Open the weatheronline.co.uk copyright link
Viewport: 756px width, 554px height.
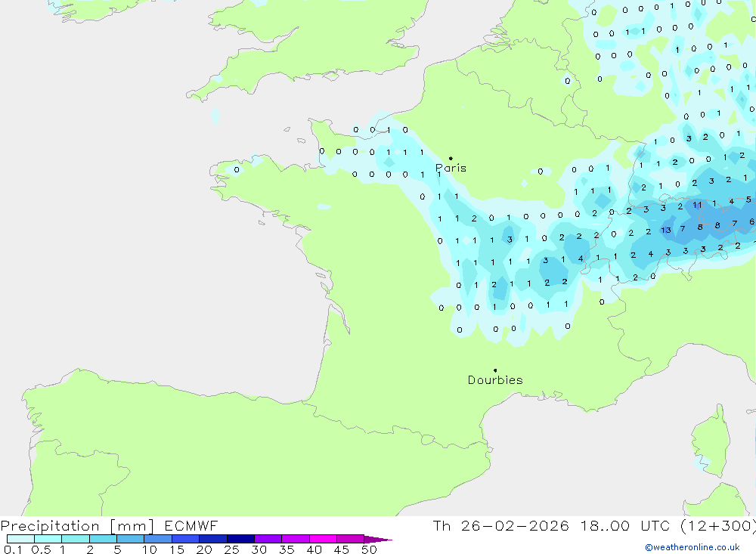tap(692, 547)
